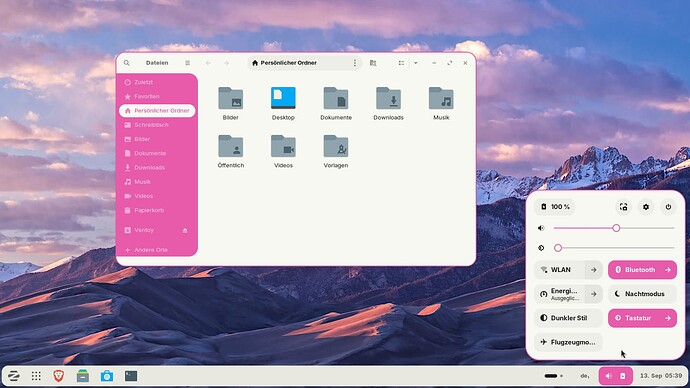Open Papierkorb in the sidebar
The image size is (690, 388).
pos(157,210)
